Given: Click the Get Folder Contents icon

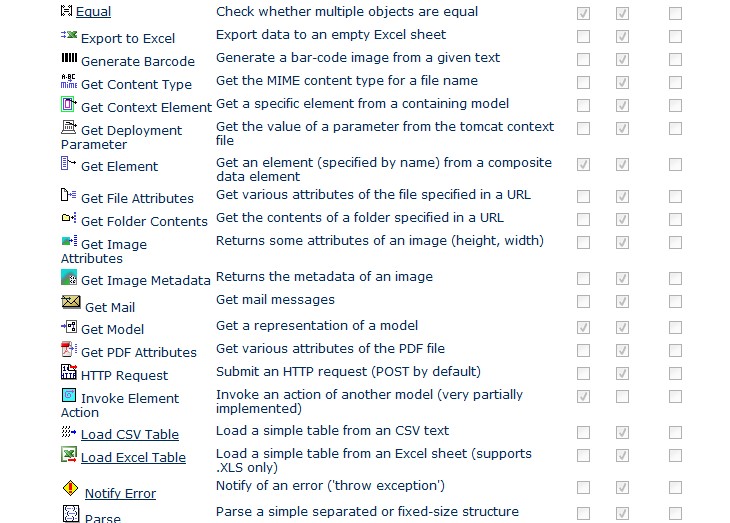Looking at the screenshot, I should (69, 218).
